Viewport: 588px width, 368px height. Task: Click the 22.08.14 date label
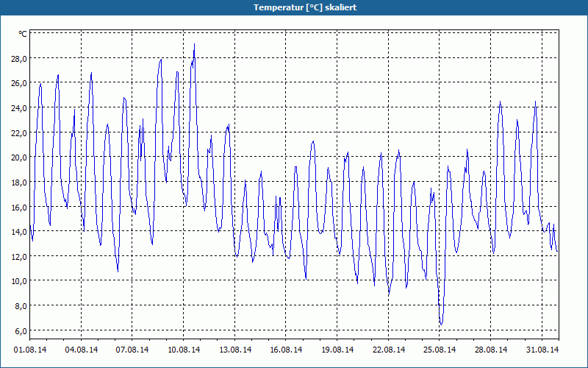(389, 350)
